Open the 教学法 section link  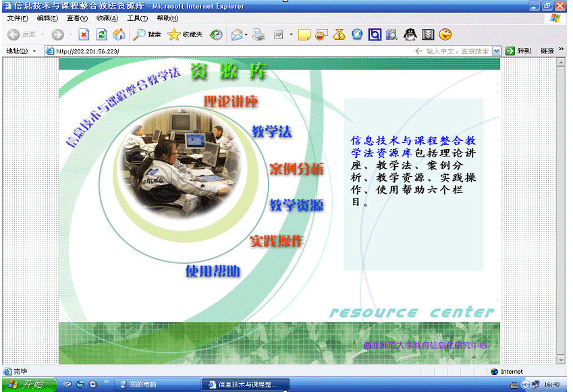pos(272,132)
